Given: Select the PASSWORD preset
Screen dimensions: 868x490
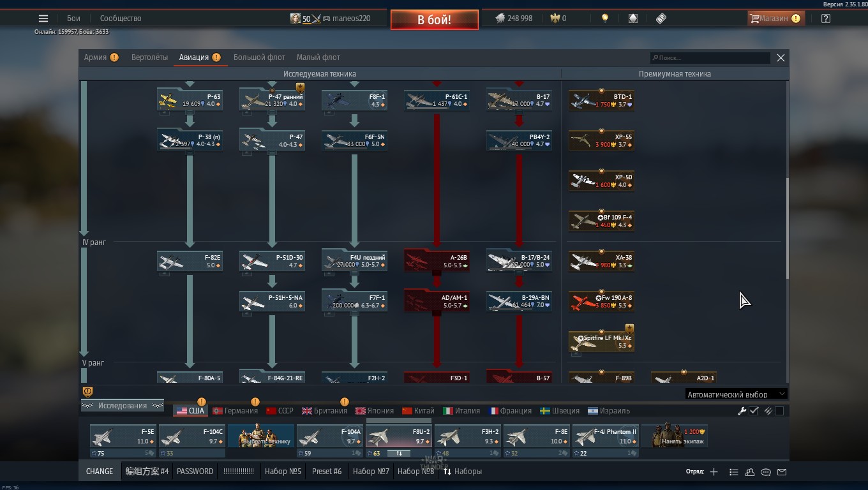Looking at the screenshot, I should tap(195, 471).
